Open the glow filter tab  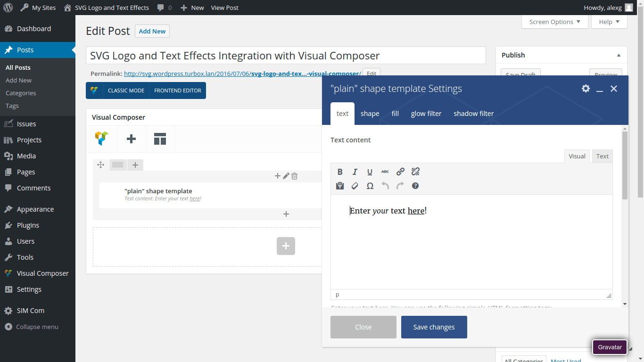tap(426, 114)
